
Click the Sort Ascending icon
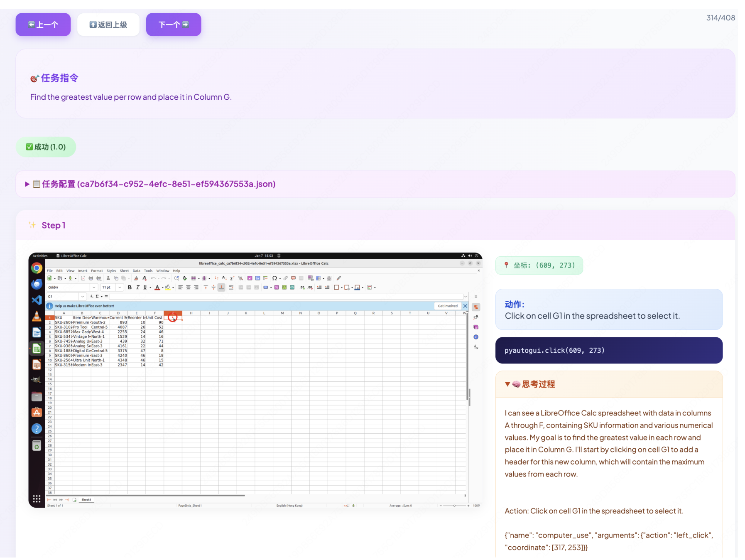pyautogui.click(x=224, y=278)
